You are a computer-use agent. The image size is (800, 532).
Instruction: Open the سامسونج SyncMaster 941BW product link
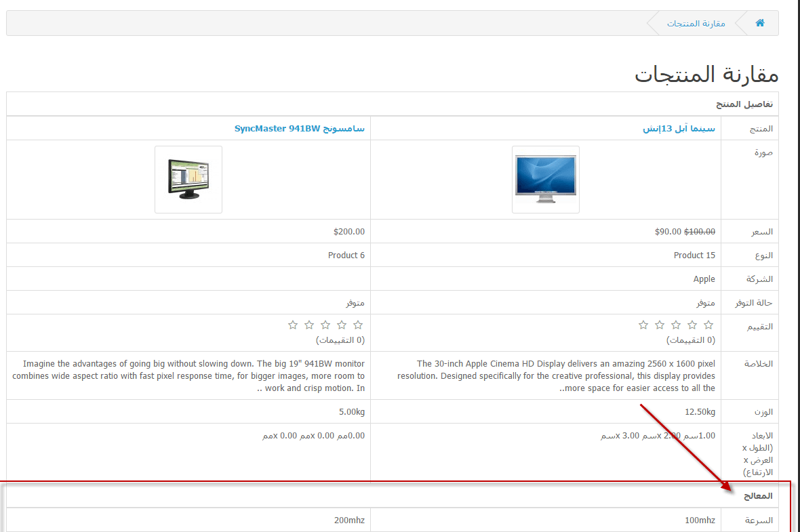(x=300, y=129)
